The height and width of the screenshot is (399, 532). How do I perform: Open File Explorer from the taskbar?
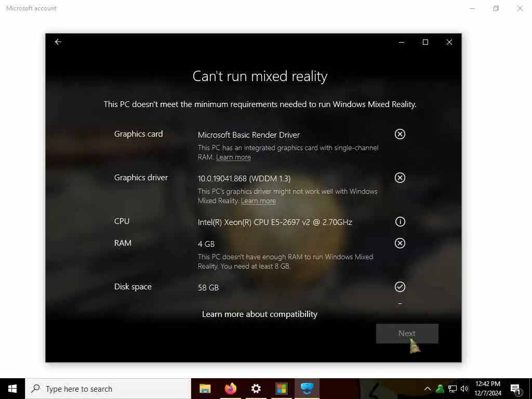tap(205, 389)
